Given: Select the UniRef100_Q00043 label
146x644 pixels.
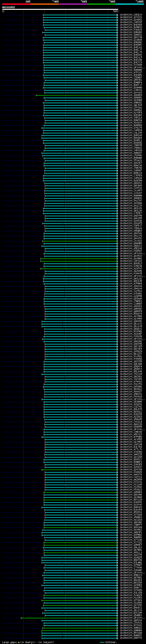Looking at the screenshot, I should click(x=131, y=93).
